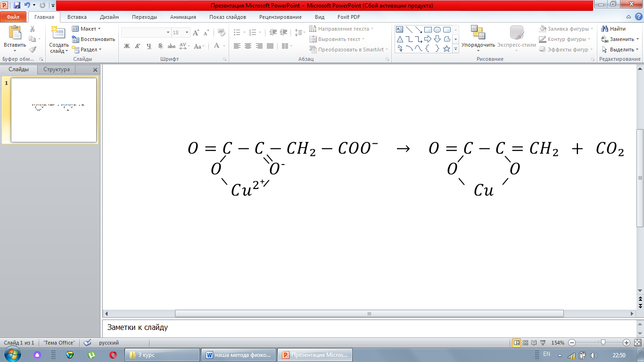Click the Восстановить reset button
This screenshot has height=362, width=644.
pos(94,39)
